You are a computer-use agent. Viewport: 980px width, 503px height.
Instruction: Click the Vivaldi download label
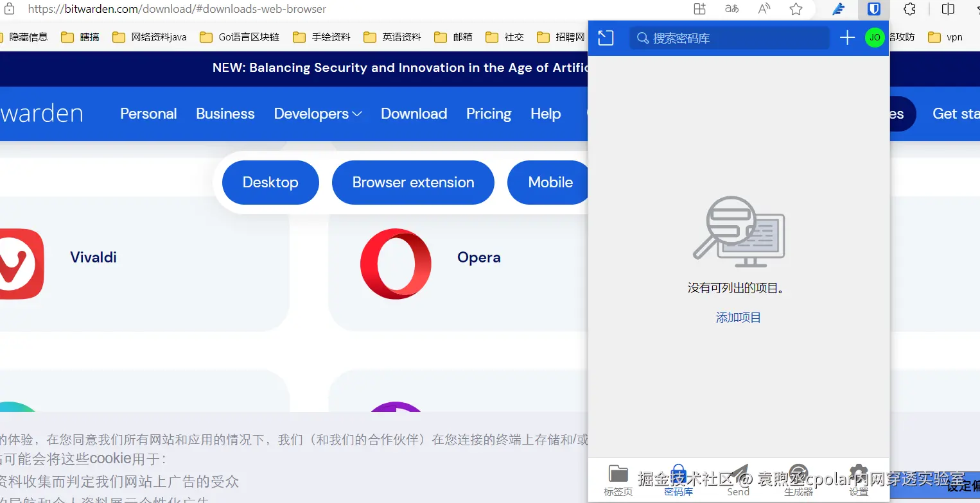(x=94, y=257)
